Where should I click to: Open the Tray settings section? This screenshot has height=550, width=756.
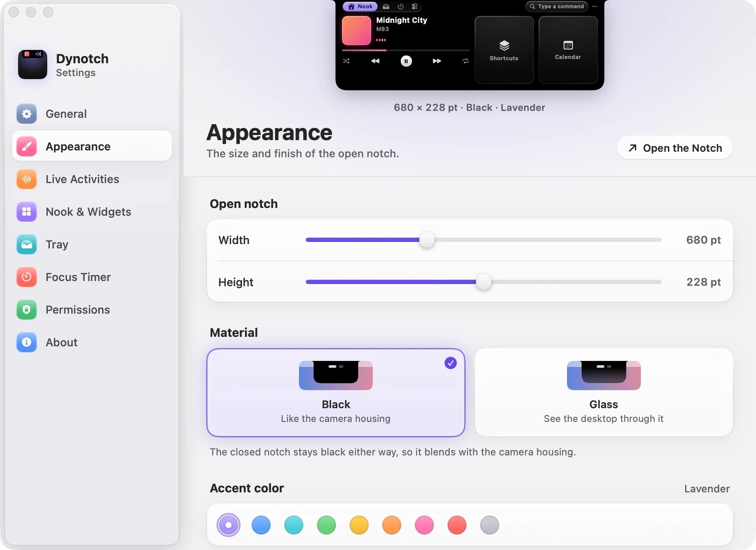coord(92,244)
